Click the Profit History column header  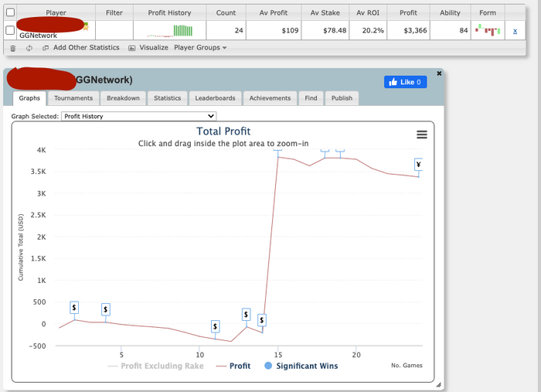[x=169, y=13]
